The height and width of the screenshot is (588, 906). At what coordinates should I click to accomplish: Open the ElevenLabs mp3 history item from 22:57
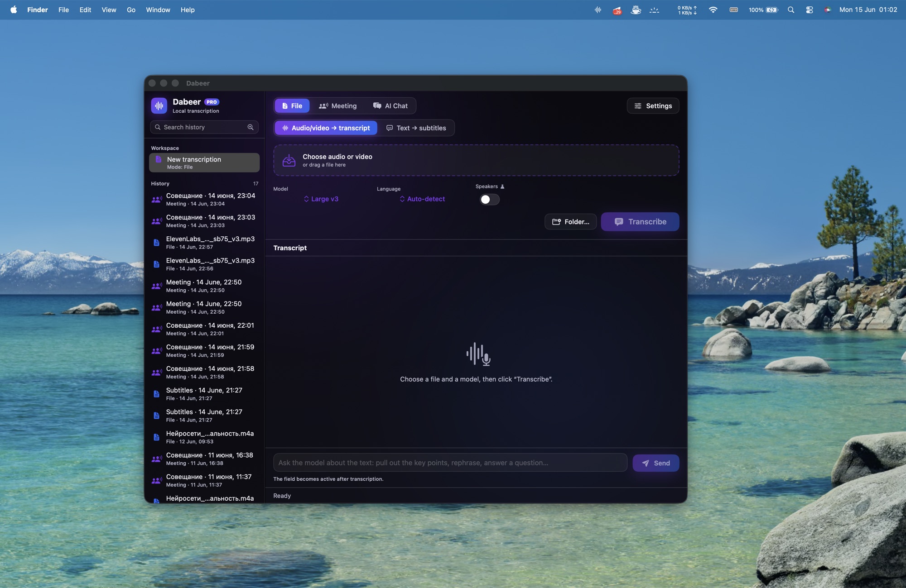(204, 243)
